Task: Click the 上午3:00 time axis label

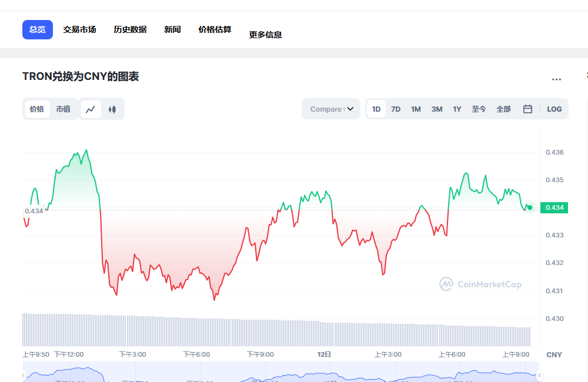Action: 388,354
